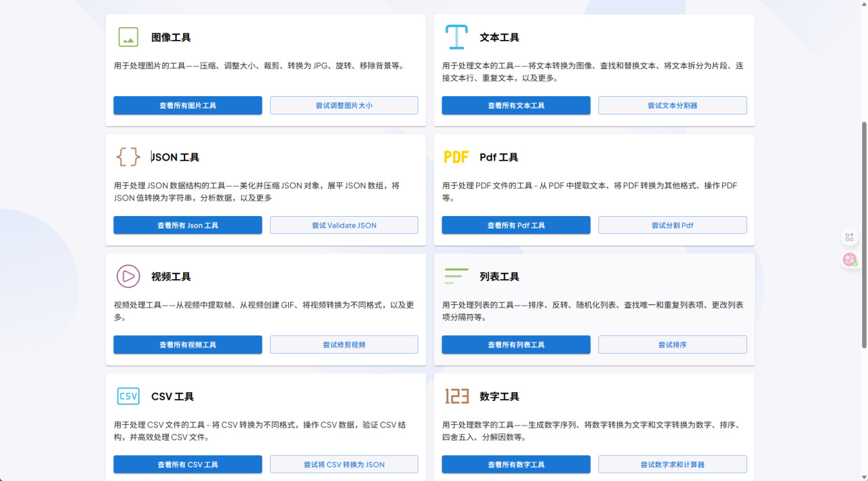Open 查看所有 Pdf 工具
The width and height of the screenshot is (868, 481).
(x=516, y=225)
